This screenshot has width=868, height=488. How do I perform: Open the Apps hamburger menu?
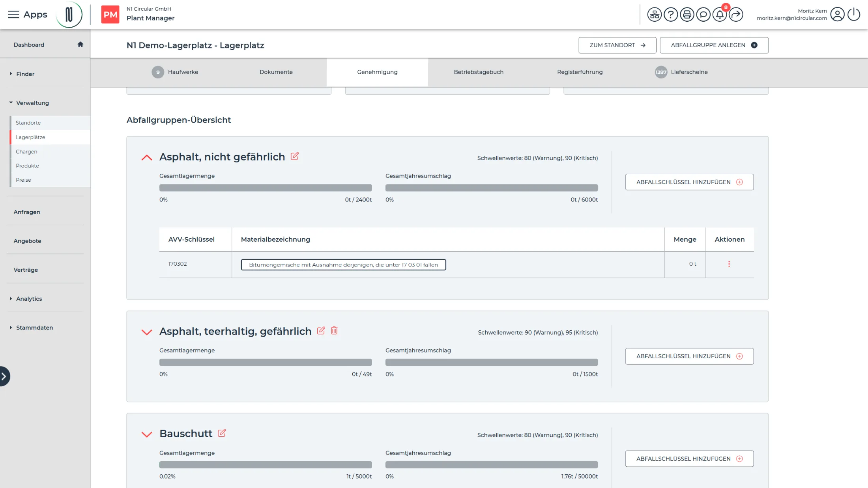[13, 15]
